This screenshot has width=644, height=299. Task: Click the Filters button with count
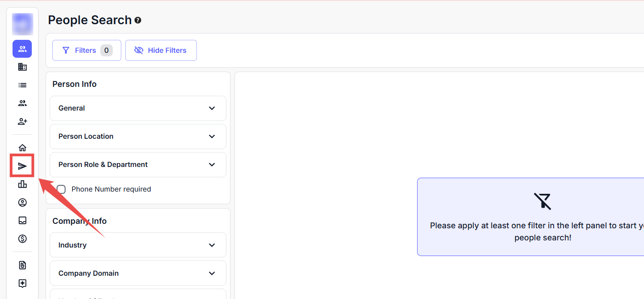[86, 51]
